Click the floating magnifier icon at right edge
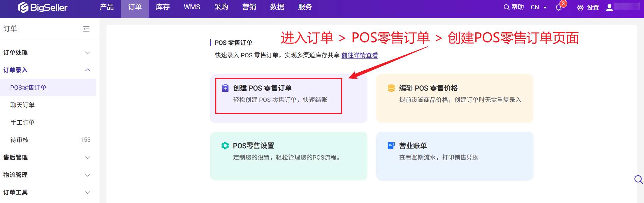Screen dimensions: 644x203 (638, 179)
